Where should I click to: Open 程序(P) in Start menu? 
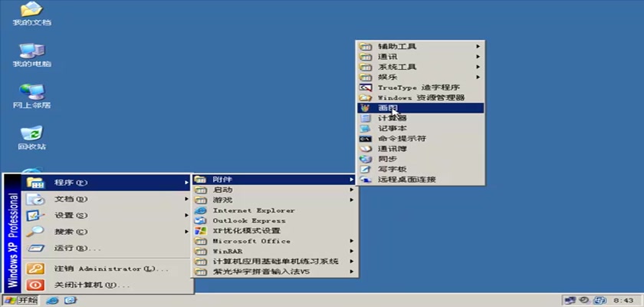point(107,183)
